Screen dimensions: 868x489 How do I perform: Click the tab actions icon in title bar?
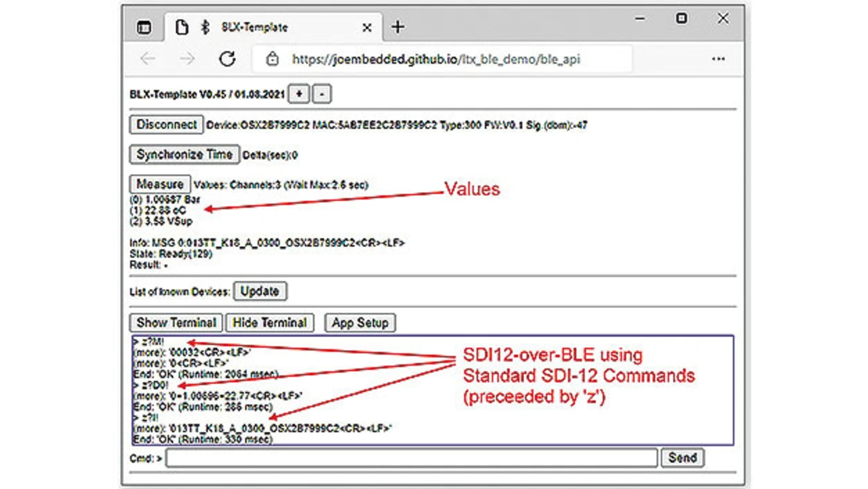(x=144, y=28)
